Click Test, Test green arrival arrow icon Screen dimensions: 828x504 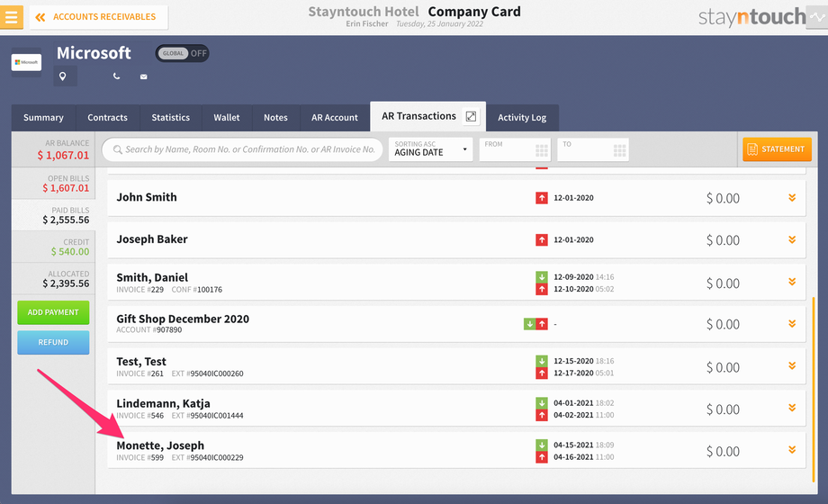[x=542, y=361]
